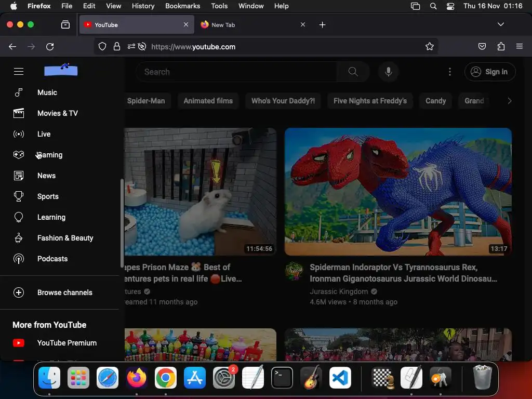
Task: Open Firefox View icon in tab bar
Action: [65, 24]
